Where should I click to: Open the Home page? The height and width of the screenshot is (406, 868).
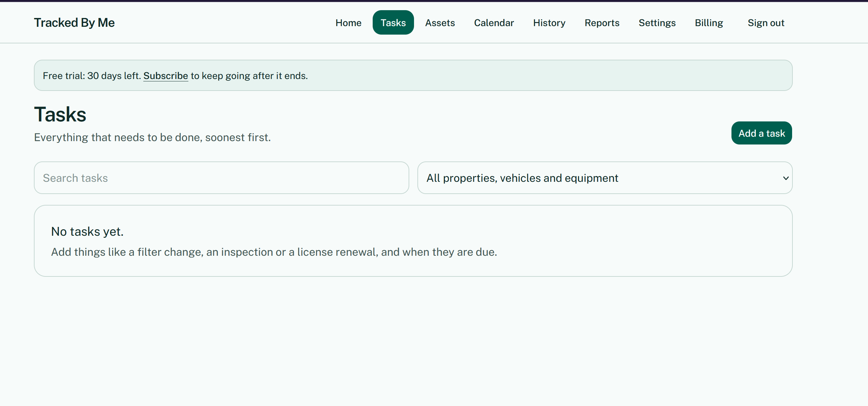tap(348, 23)
